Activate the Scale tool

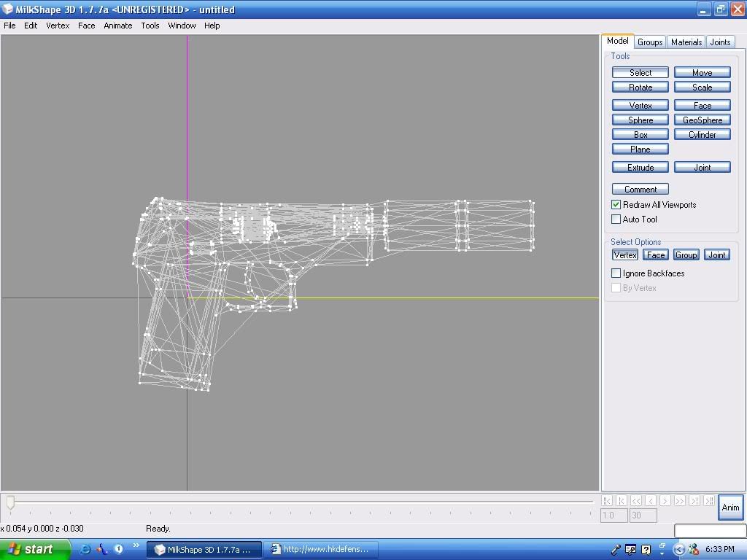703,87
